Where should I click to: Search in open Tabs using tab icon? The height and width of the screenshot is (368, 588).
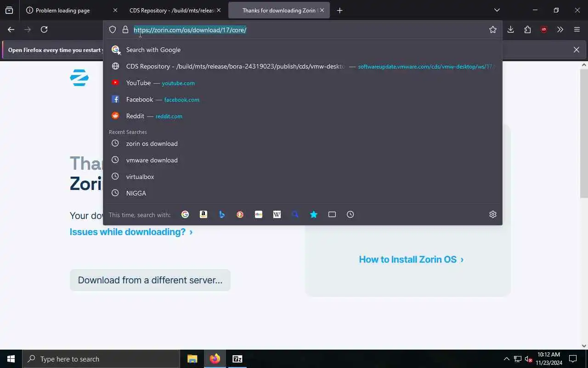pyautogui.click(x=332, y=214)
